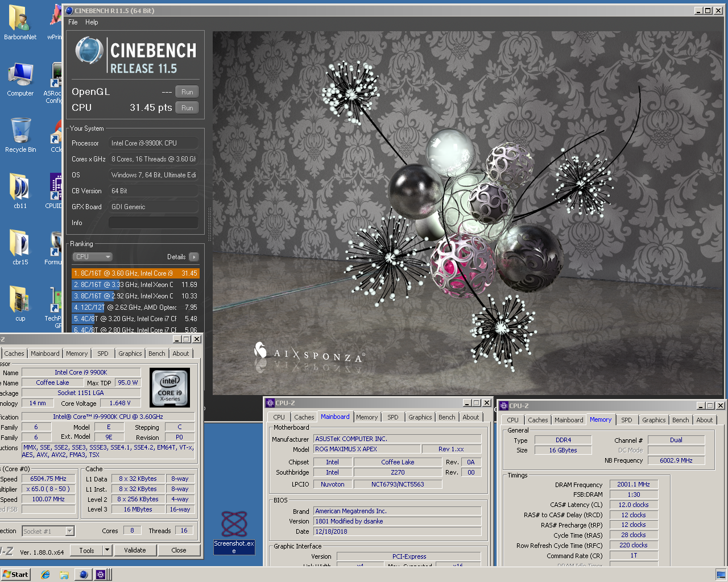Viewport: 728px width, 582px height.
Task: Click the Cinebench title bar icon
Action: pos(69,10)
